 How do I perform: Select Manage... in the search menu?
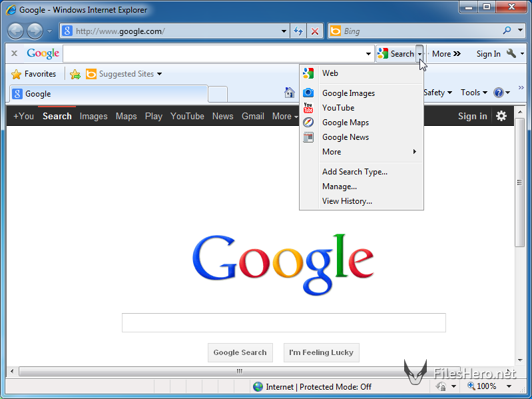point(362,187)
